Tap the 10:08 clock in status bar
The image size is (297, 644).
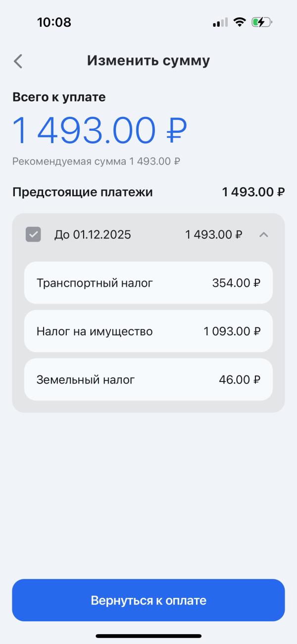[x=54, y=22]
